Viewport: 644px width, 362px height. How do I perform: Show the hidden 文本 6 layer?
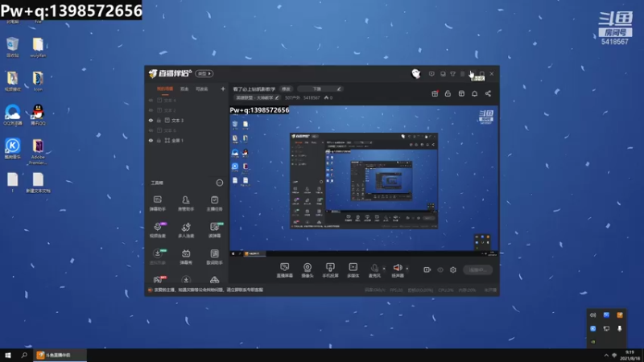(151, 130)
